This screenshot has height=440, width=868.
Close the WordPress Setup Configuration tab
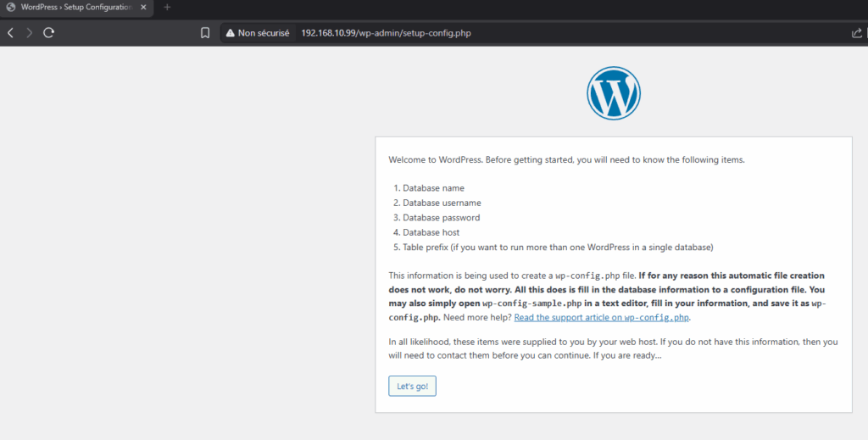click(143, 8)
